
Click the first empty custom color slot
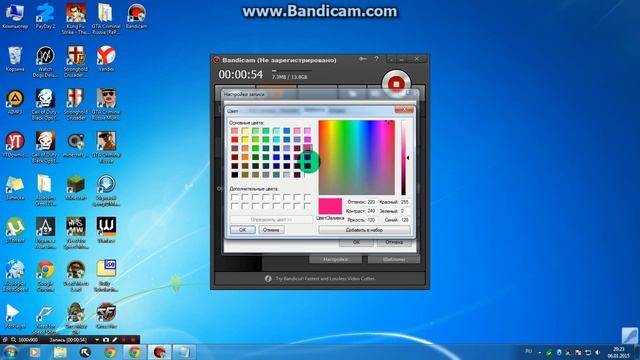click(x=235, y=198)
